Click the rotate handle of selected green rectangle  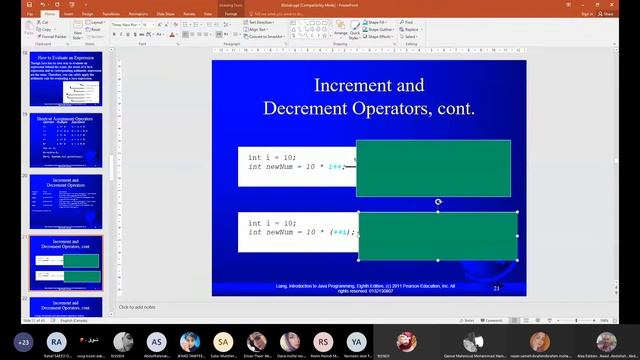(x=438, y=202)
